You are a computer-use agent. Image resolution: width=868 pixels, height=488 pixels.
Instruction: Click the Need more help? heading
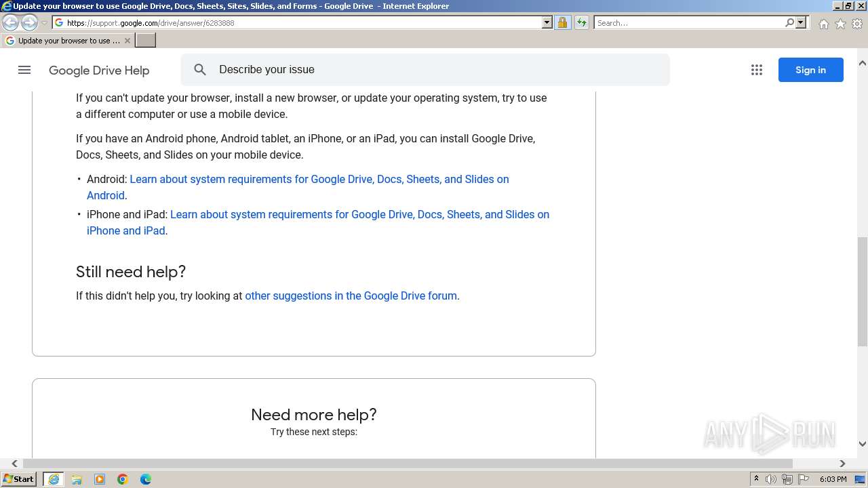314,415
